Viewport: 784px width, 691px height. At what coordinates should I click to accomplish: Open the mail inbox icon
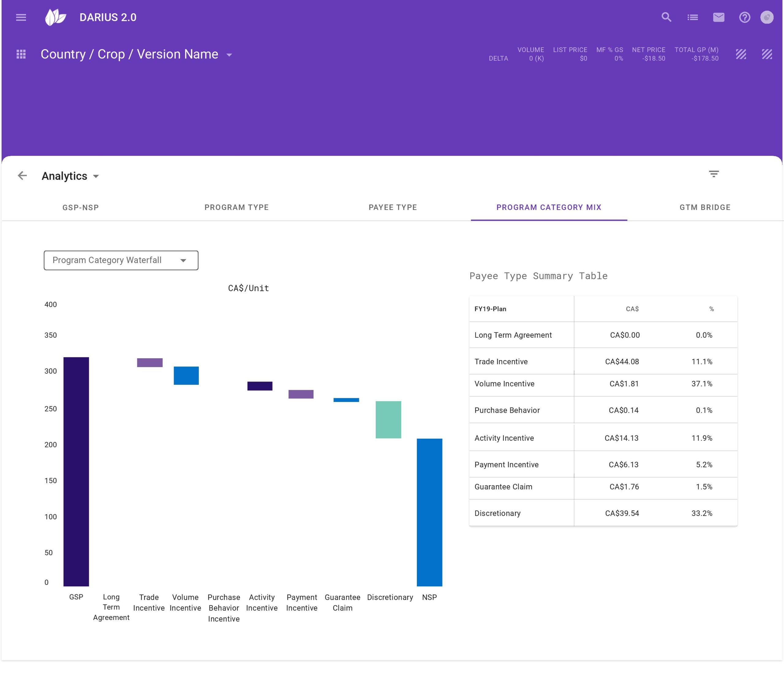[718, 17]
